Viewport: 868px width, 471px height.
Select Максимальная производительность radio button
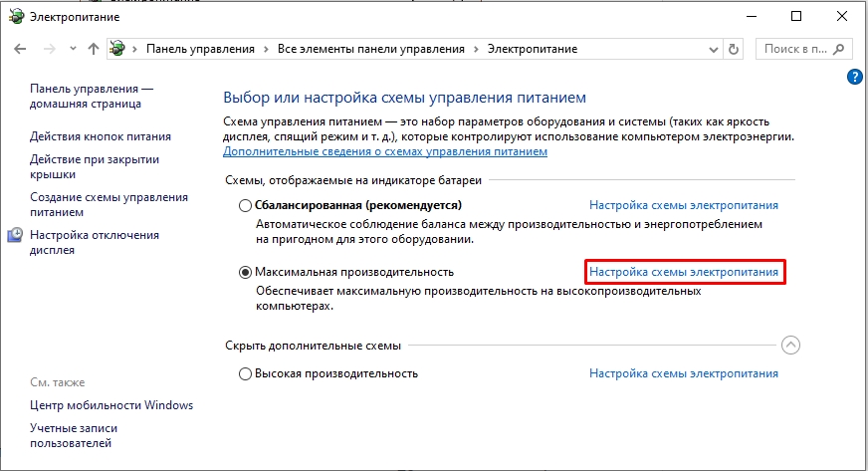click(x=245, y=271)
